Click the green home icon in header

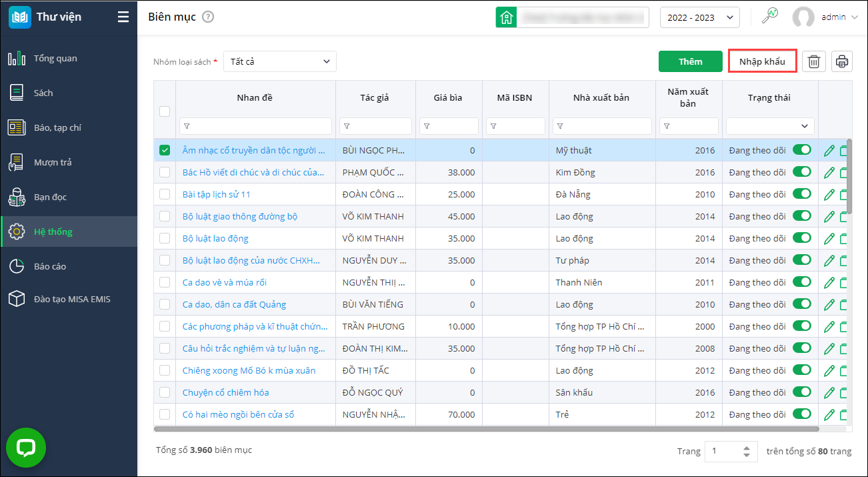coord(506,17)
